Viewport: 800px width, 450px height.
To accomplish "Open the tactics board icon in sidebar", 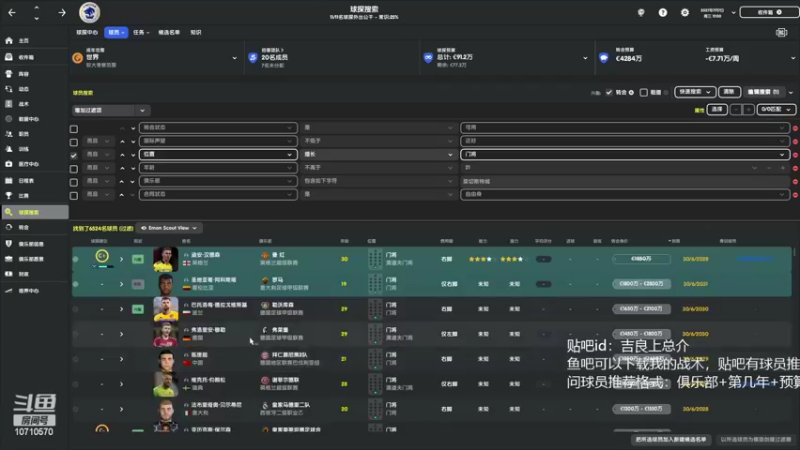I will pyautogui.click(x=9, y=104).
